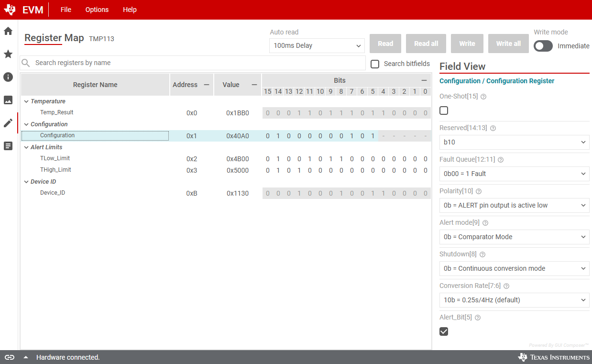Click the image sidebar icon
The height and width of the screenshot is (364, 592).
[8, 100]
